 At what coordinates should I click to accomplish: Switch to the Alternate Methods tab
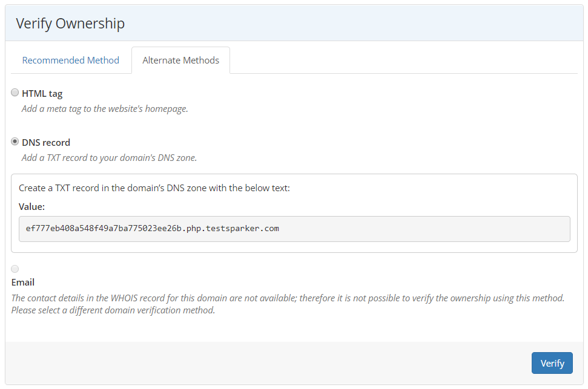(180, 60)
